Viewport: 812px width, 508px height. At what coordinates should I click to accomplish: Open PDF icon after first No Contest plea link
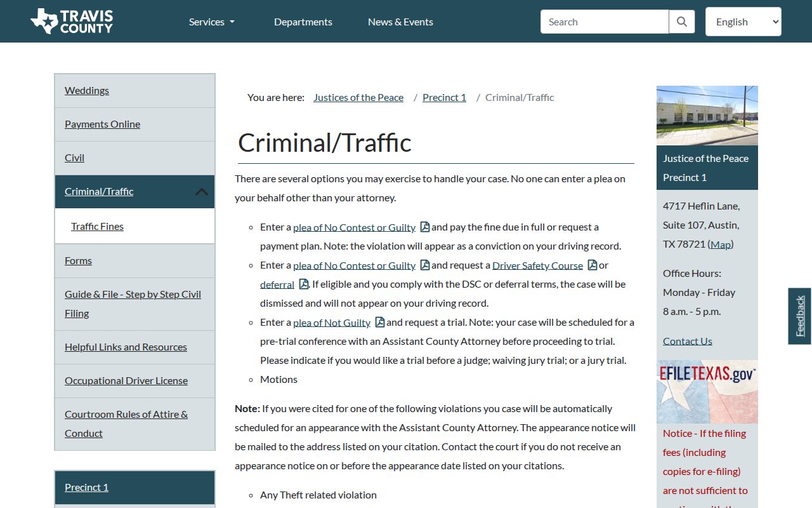425,227
